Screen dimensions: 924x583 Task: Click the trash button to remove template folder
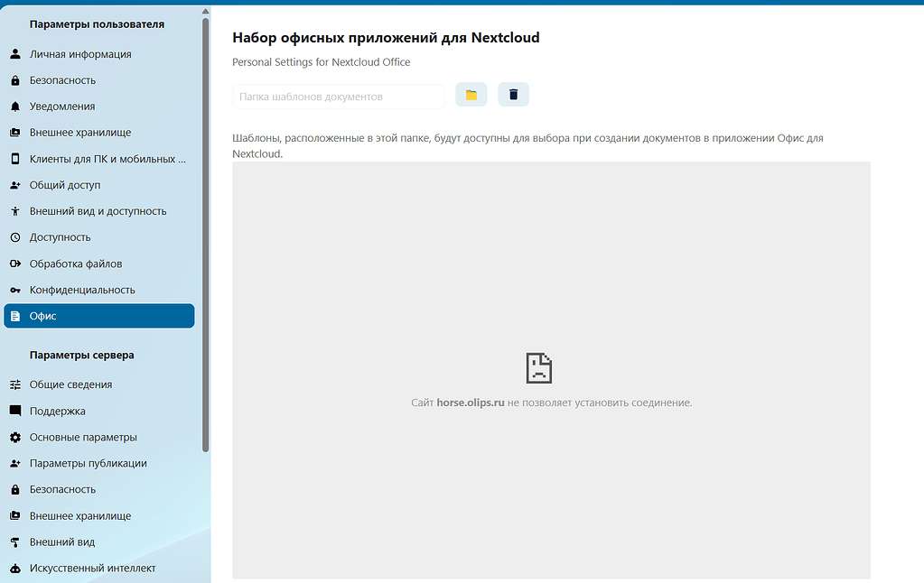tap(513, 95)
